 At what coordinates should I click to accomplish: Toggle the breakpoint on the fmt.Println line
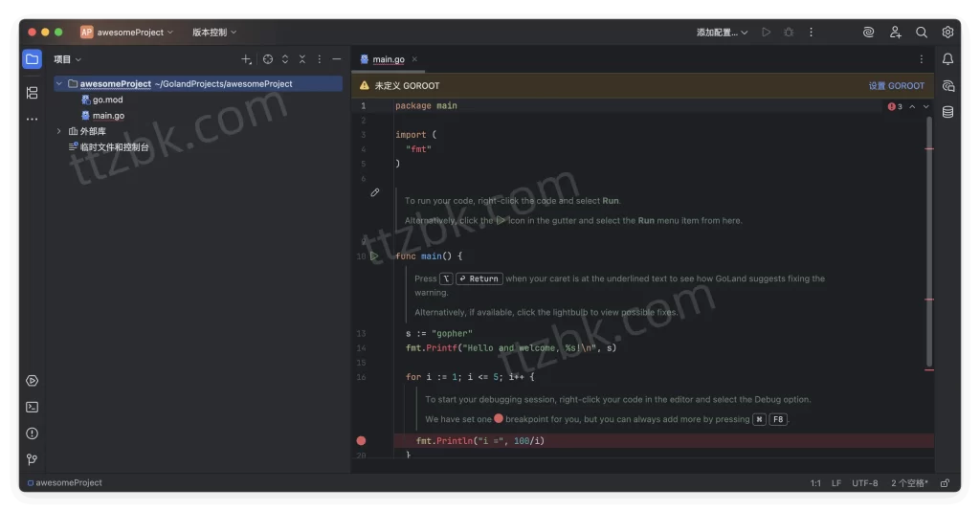point(362,441)
